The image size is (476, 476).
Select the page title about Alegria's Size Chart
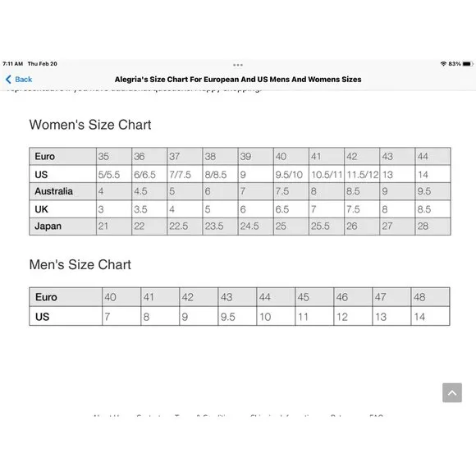(x=238, y=80)
